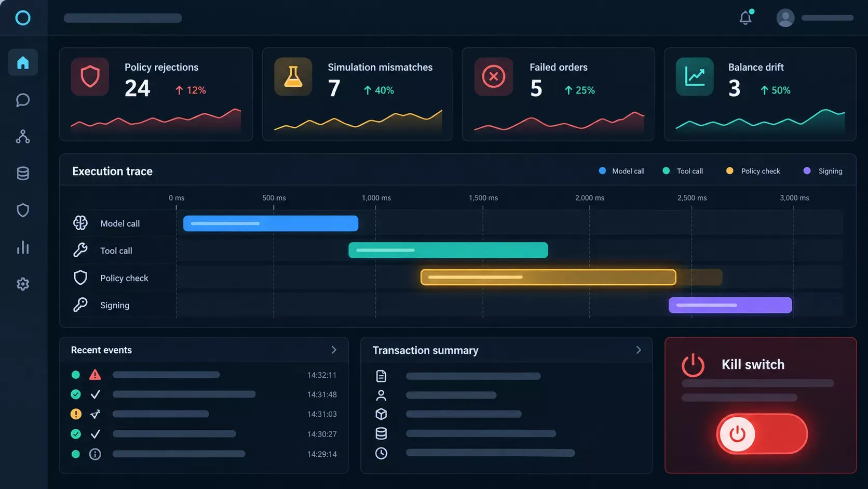Expand the Transaction summary panel chevron
868x489 pixels.
point(639,350)
